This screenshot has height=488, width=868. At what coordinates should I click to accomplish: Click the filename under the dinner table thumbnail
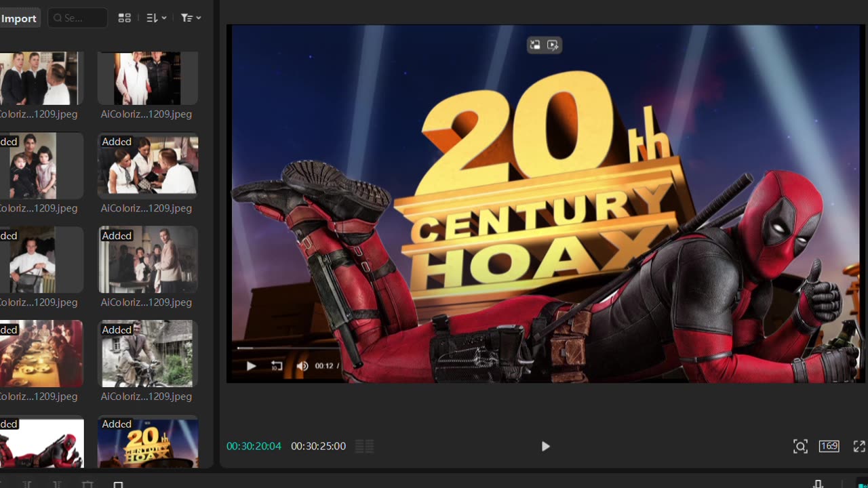39,396
